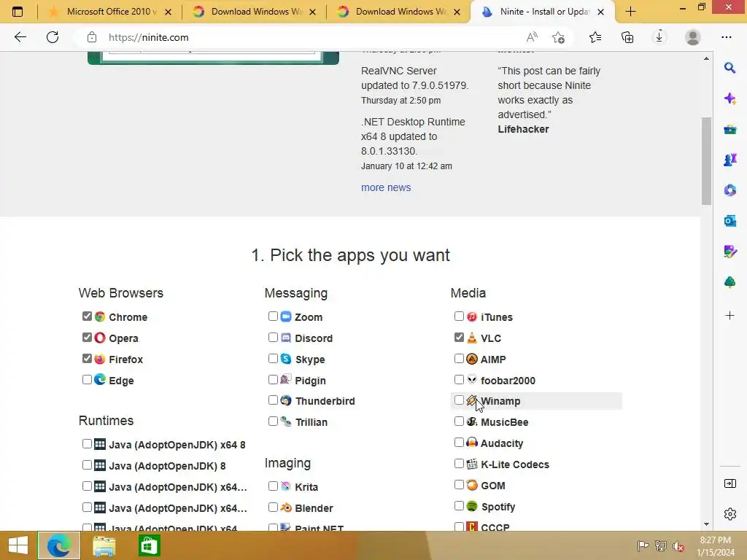This screenshot has width=747, height=560.
Task: Open the more news link
Action: 386,187
